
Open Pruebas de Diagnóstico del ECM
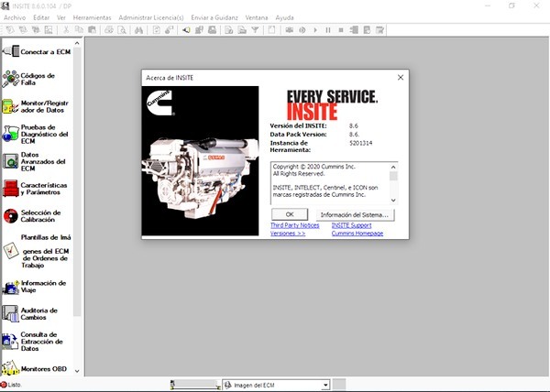pyautogui.click(x=35, y=134)
